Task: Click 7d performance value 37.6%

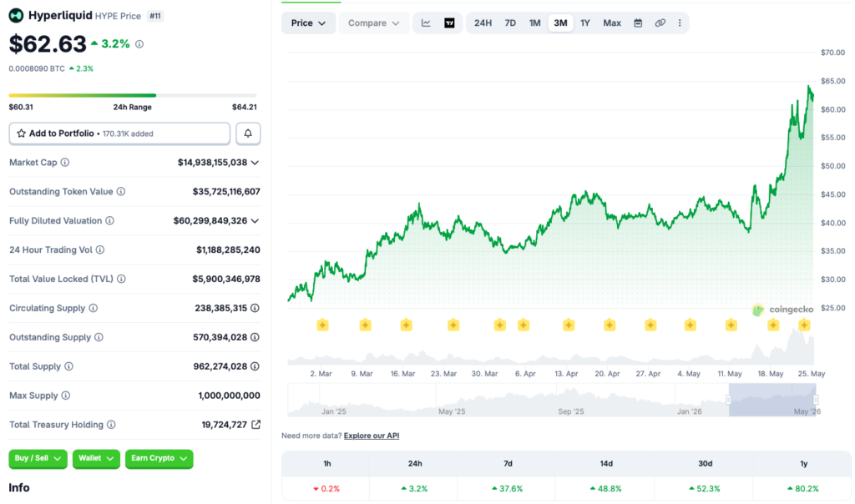Action: (507, 489)
